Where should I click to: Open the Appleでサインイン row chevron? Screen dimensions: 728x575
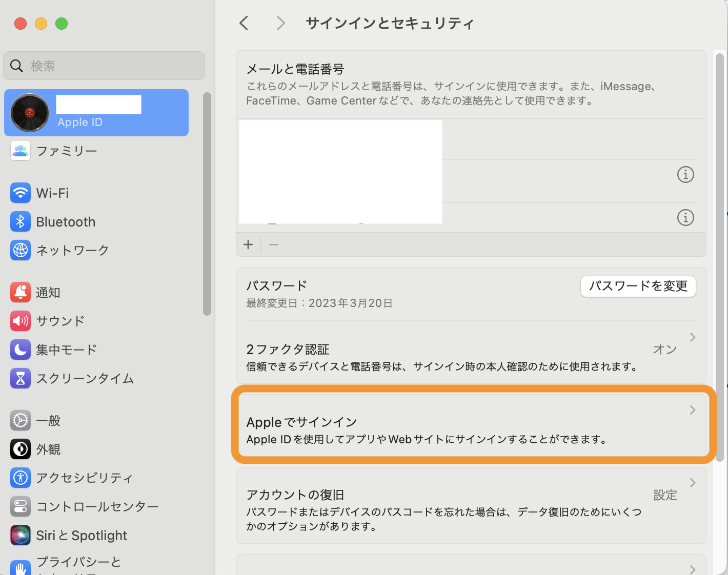(693, 409)
